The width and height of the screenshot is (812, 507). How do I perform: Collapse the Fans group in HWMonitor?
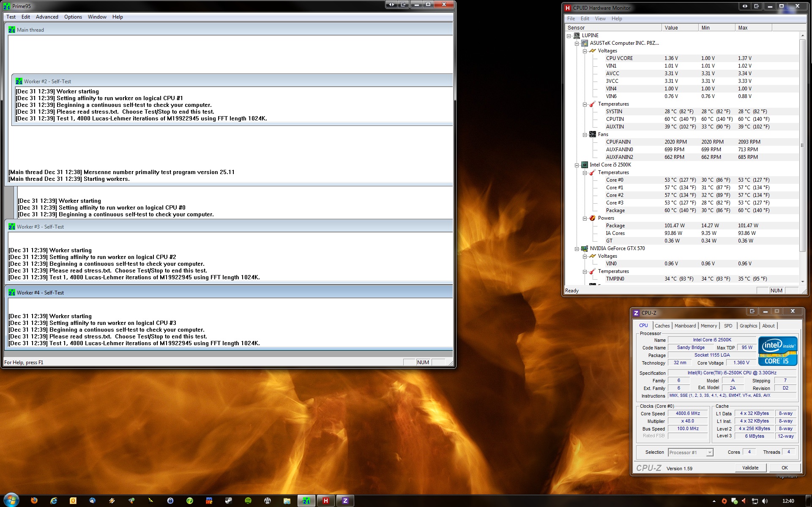tap(585, 134)
